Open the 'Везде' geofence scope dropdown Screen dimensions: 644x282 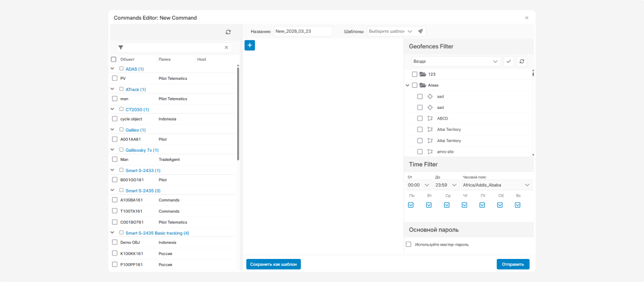point(456,62)
